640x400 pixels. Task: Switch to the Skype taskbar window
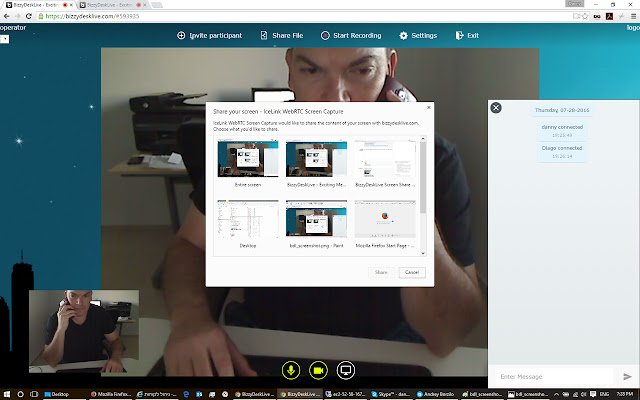coord(391,394)
